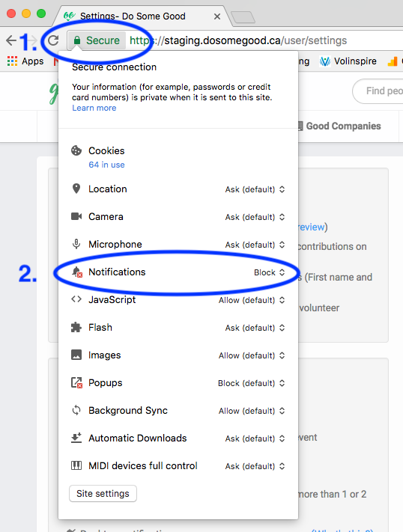
Task: Click the browser reload icon
Action: tap(53, 40)
